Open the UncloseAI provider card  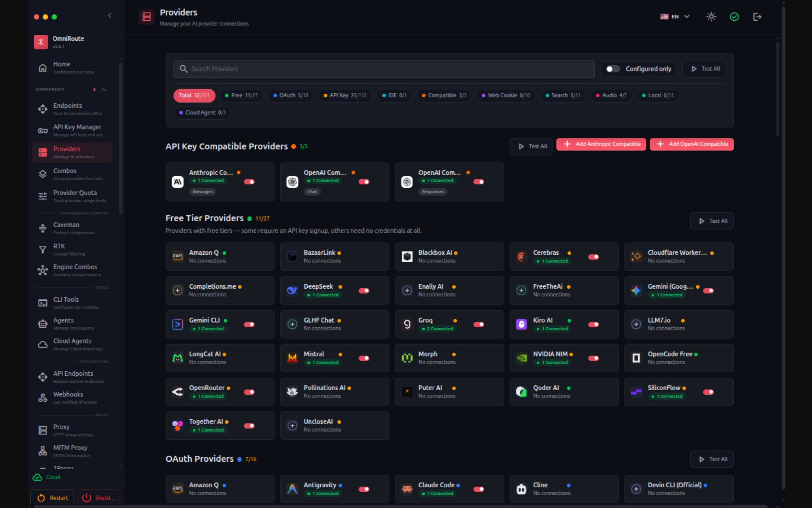335,425
